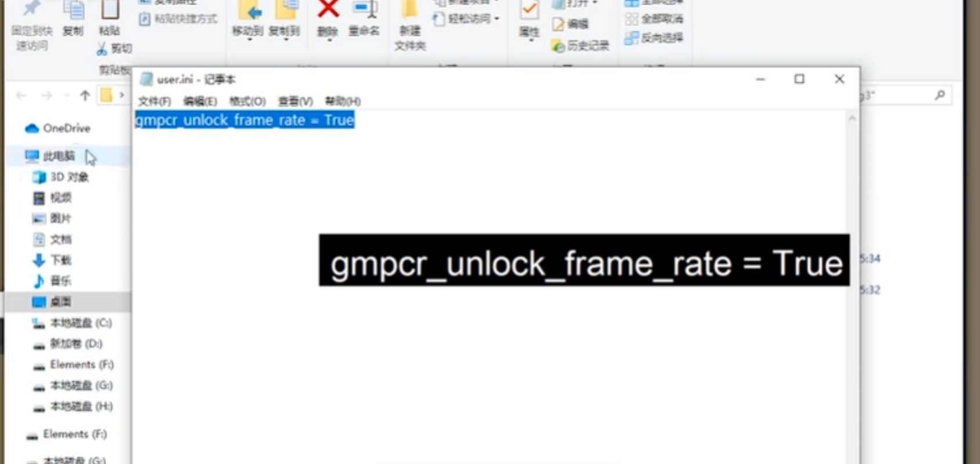Screen dimensions: 980x464
Task: Open the File (文件) menu in Notepad
Action: click(x=154, y=101)
